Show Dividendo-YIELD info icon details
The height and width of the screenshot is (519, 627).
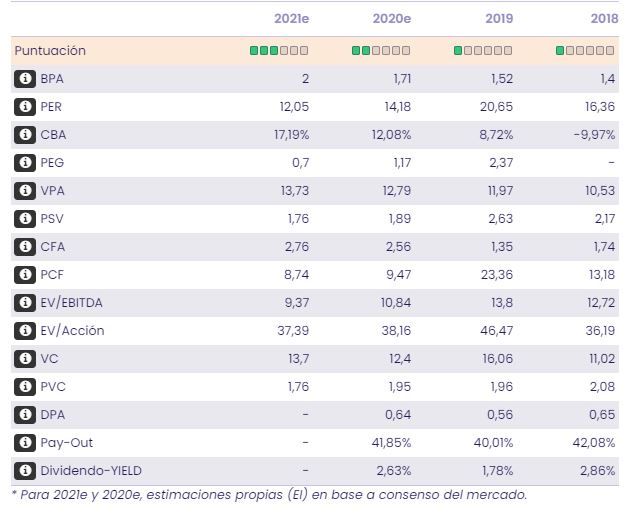click(24, 471)
